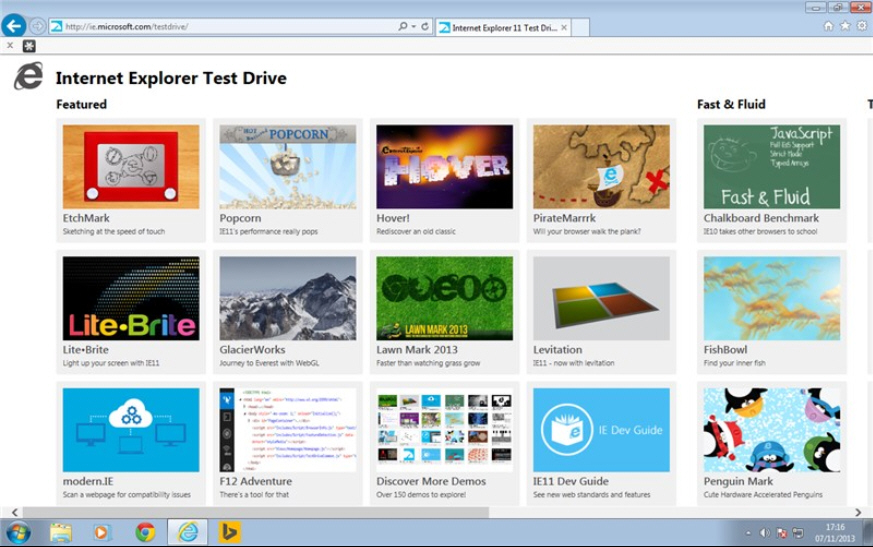
Task: Open the Levitation demo thumbnail
Action: 601,298
